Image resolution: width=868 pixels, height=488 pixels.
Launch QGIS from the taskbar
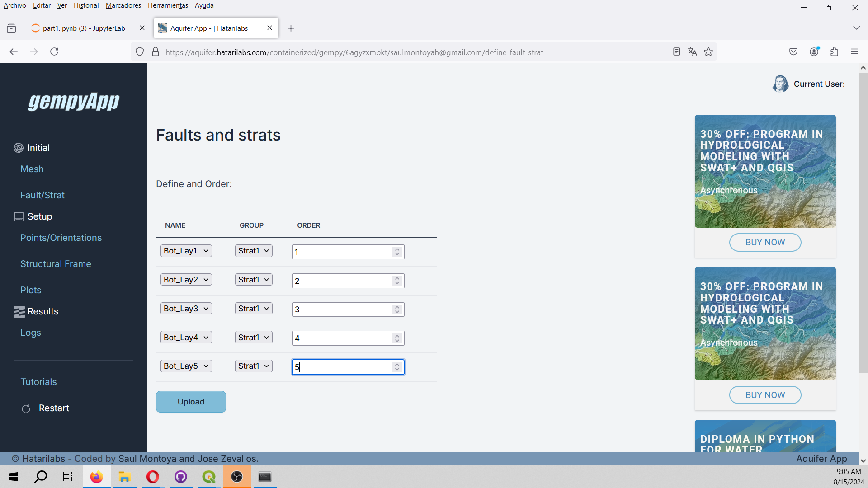[208, 477]
